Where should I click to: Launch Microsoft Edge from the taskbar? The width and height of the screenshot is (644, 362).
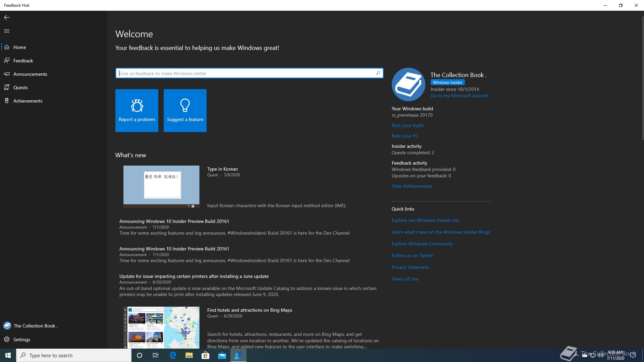click(x=173, y=355)
